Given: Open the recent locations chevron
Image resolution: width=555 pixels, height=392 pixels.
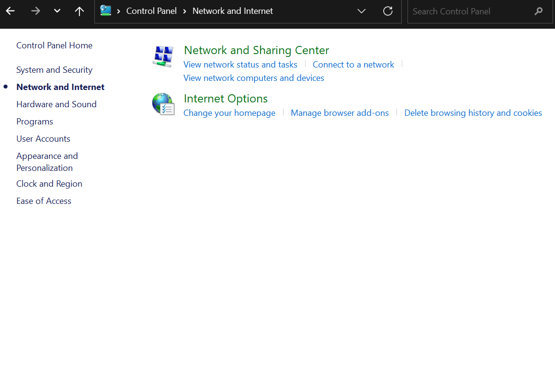Looking at the screenshot, I should 57,11.
